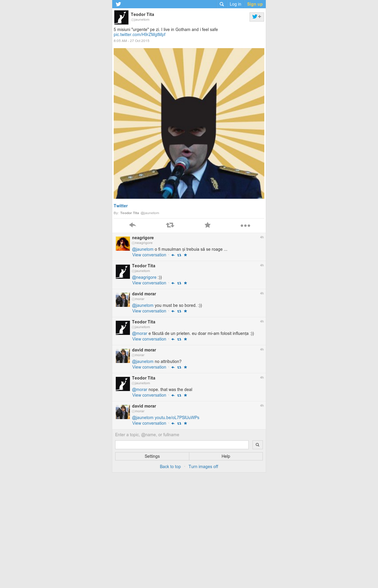Click the 8:05 AM - 27 Oct 2015 timestamp
The width and height of the screenshot is (378, 588).
click(x=131, y=41)
